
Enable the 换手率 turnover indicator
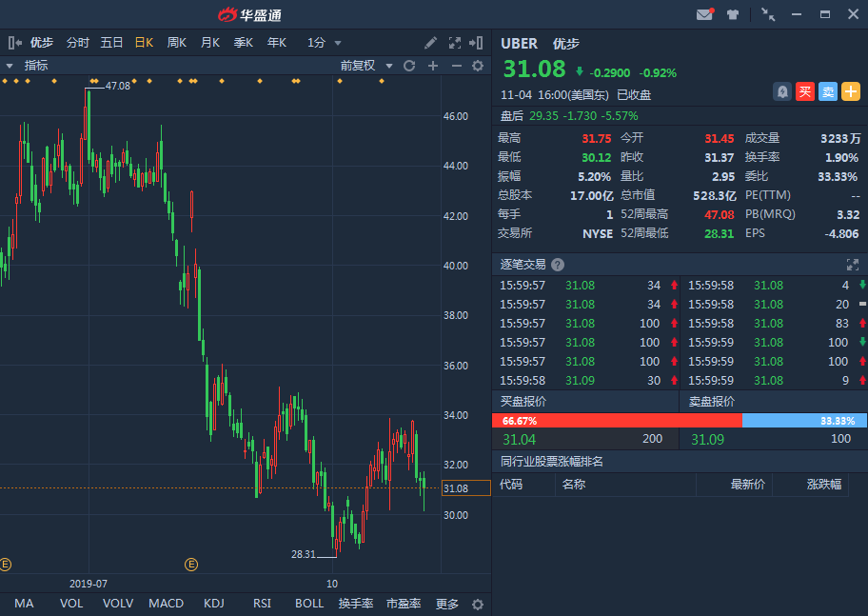356,604
